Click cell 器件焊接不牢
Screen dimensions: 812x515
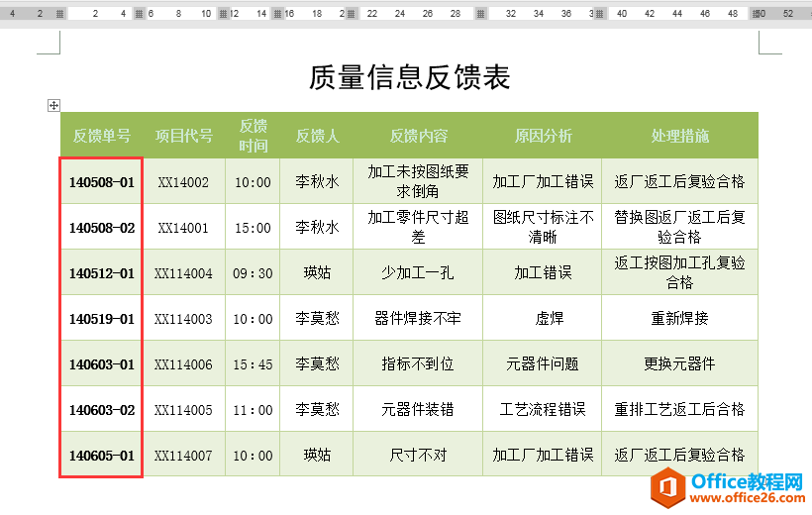[419, 319]
